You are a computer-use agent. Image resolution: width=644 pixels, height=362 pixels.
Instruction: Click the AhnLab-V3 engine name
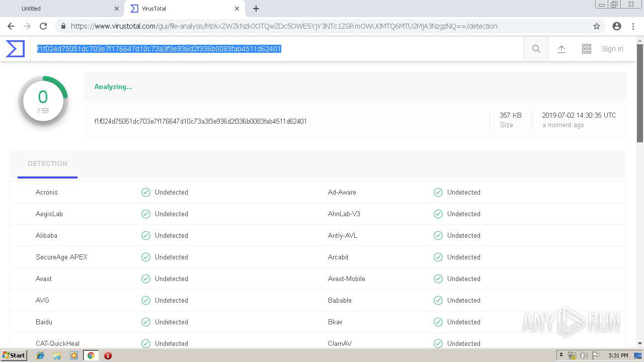344,214
